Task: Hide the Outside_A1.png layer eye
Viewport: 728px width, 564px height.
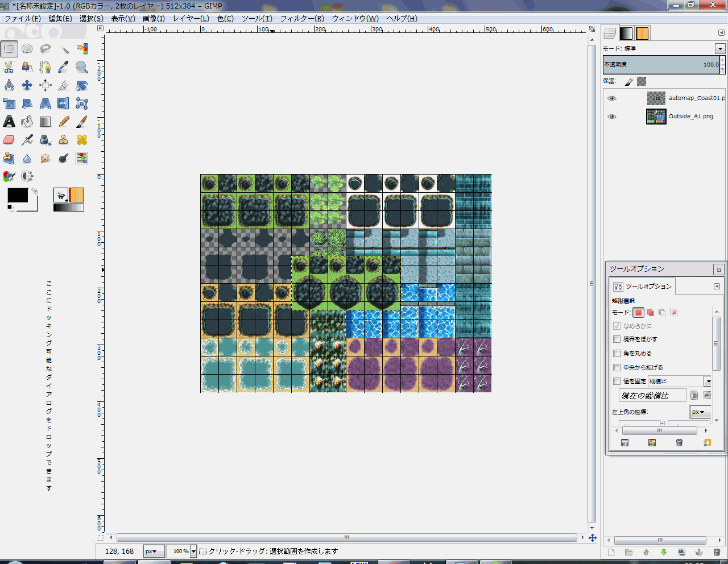Action: pos(612,117)
